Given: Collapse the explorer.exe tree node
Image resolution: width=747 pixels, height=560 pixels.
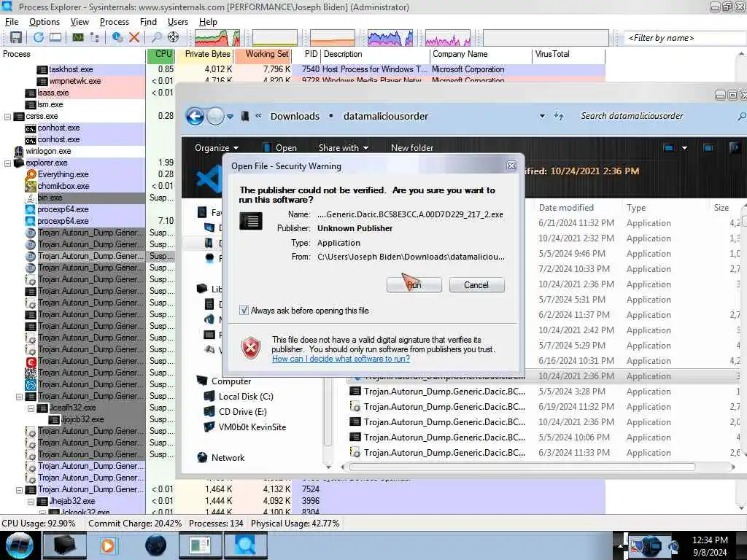Looking at the screenshot, I should tap(7, 163).
